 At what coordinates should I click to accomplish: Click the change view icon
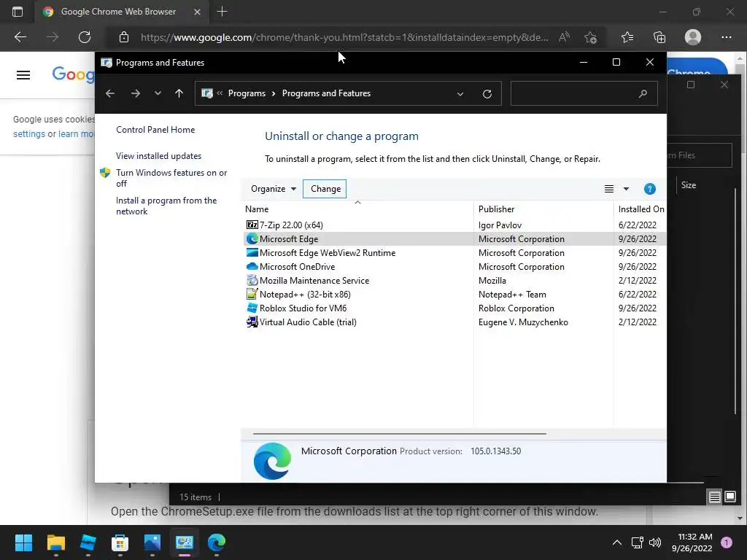tap(609, 189)
